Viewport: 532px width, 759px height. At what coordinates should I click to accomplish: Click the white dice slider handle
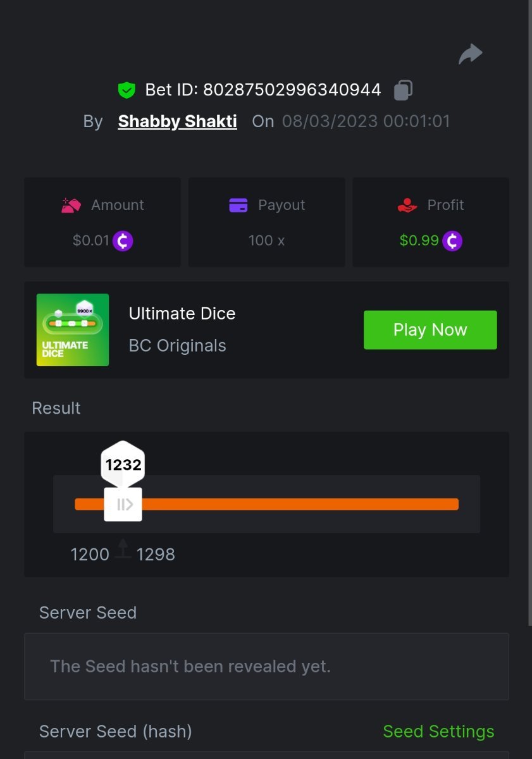pos(123,504)
